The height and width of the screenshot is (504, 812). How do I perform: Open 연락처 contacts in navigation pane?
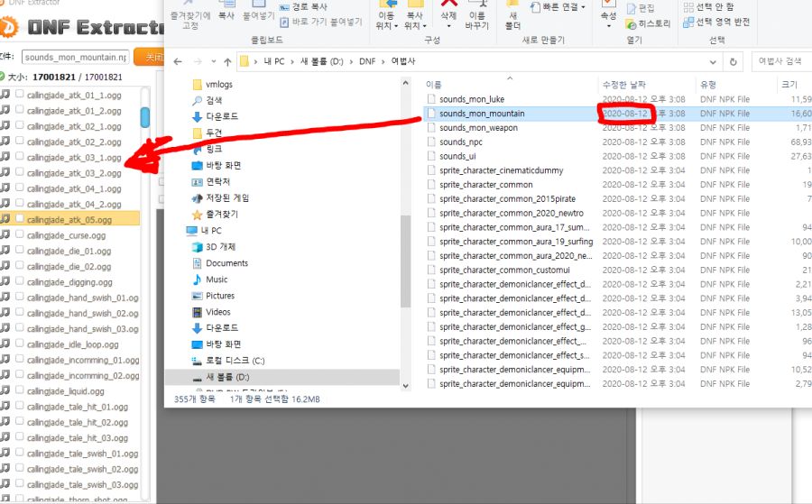[218, 181]
